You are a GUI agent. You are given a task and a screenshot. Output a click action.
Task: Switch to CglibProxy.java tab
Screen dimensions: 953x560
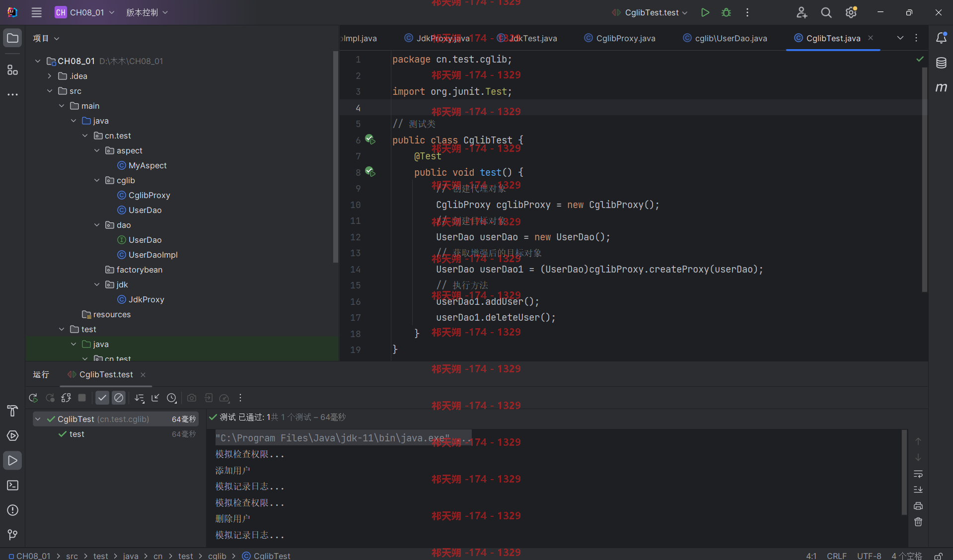[x=620, y=38]
